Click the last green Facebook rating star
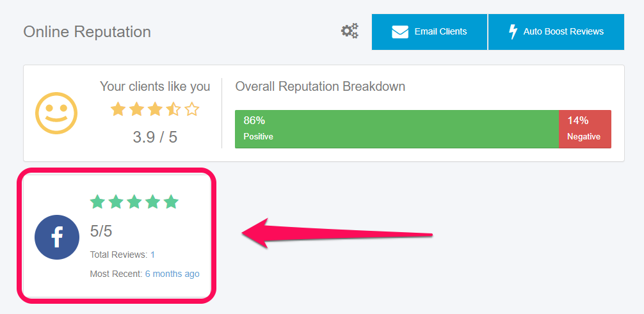Viewport: 644px width, 314px height. [x=171, y=202]
